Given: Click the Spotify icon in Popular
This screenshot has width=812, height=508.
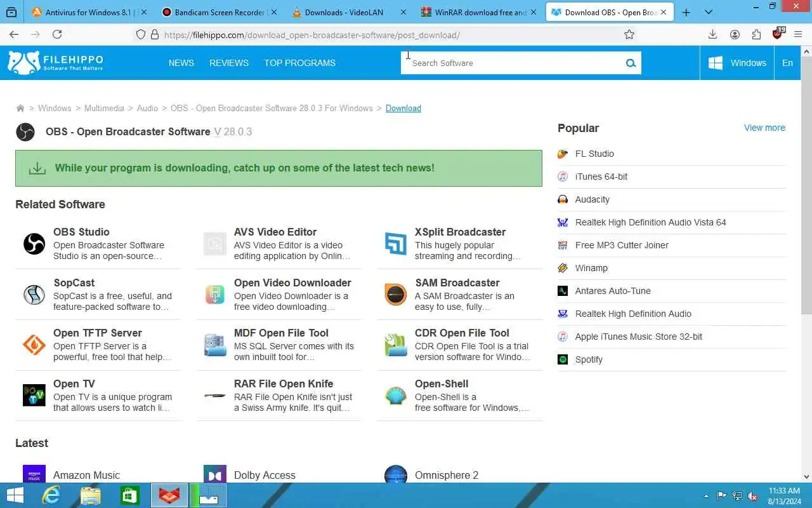Looking at the screenshot, I should point(563,359).
